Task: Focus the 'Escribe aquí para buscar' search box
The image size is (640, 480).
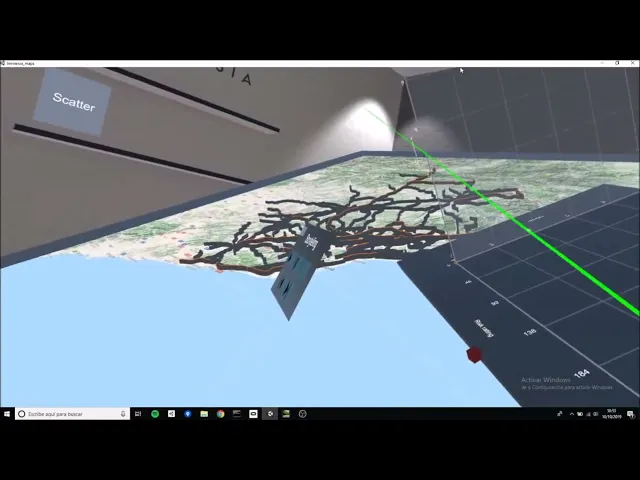Action: [72, 414]
